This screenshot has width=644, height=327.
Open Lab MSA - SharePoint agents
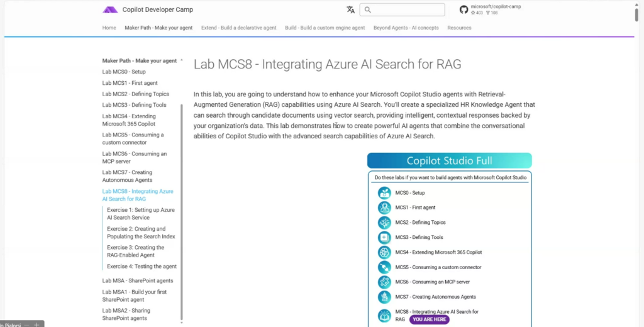click(x=138, y=280)
